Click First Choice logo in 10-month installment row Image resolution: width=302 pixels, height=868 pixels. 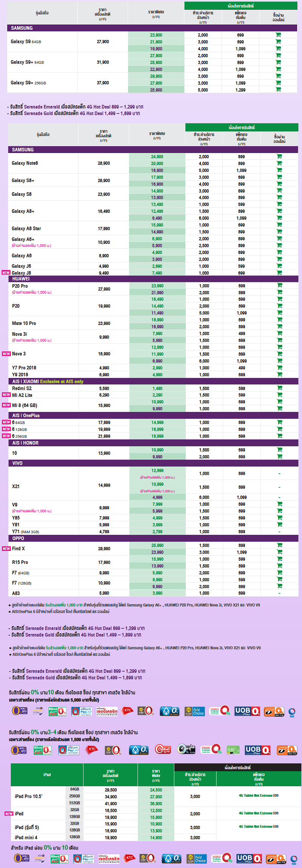[x=195, y=711]
